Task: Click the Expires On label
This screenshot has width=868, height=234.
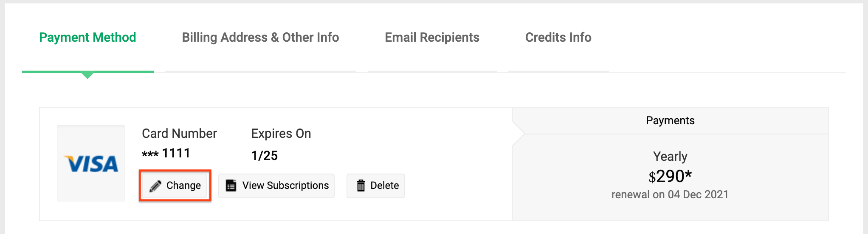Action: click(281, 134)
